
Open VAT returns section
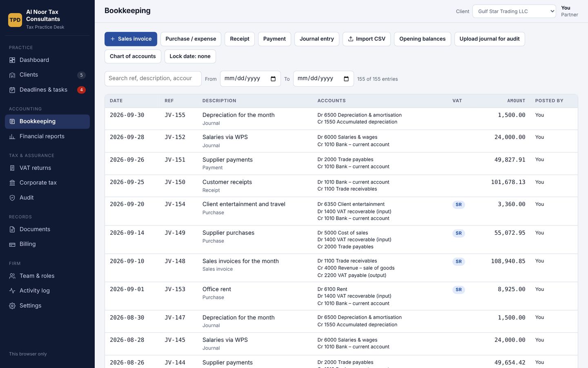click(x=47, y=168)
